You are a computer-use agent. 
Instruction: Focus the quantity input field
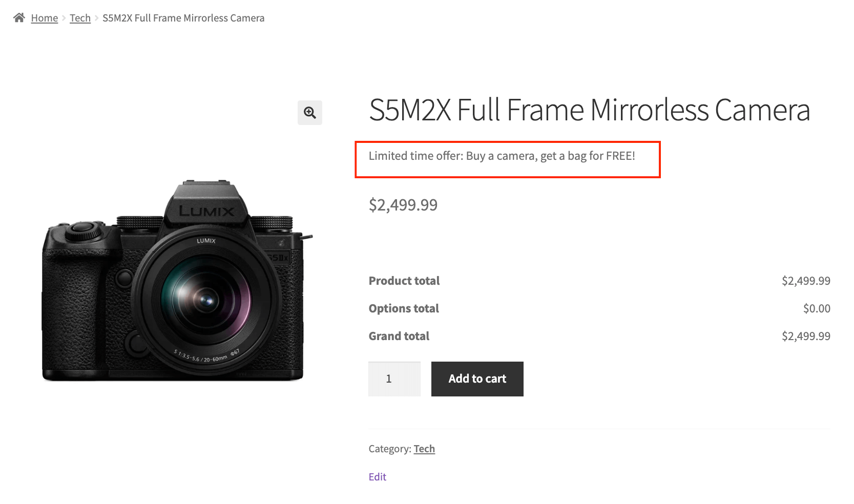point(394,379)
